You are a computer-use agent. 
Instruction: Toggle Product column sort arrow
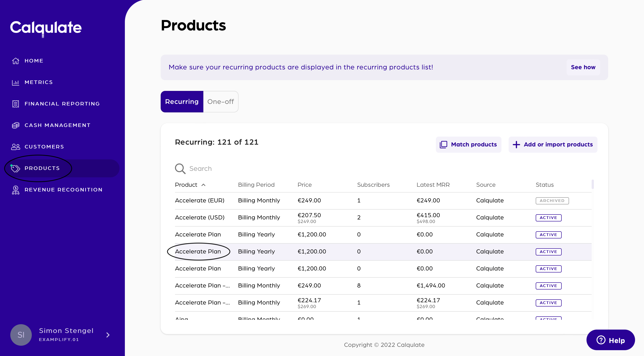(x=203, y=185)
